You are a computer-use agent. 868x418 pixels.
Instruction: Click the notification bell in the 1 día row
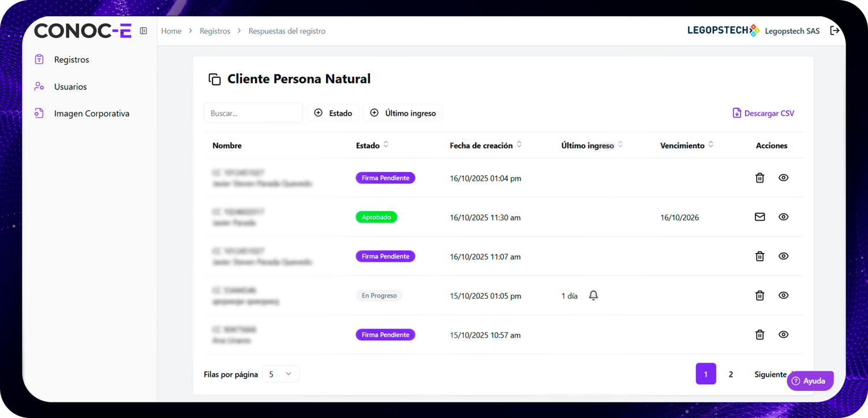coord(593,296)
